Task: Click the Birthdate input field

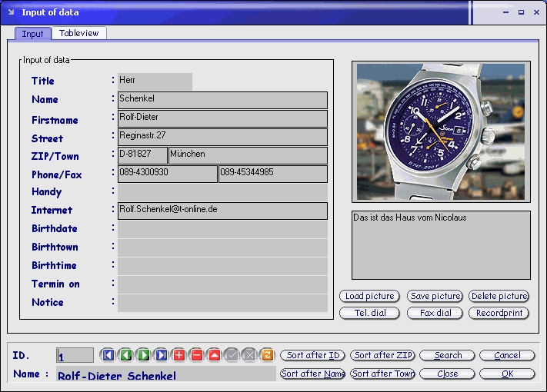Action: click(222, 229)
